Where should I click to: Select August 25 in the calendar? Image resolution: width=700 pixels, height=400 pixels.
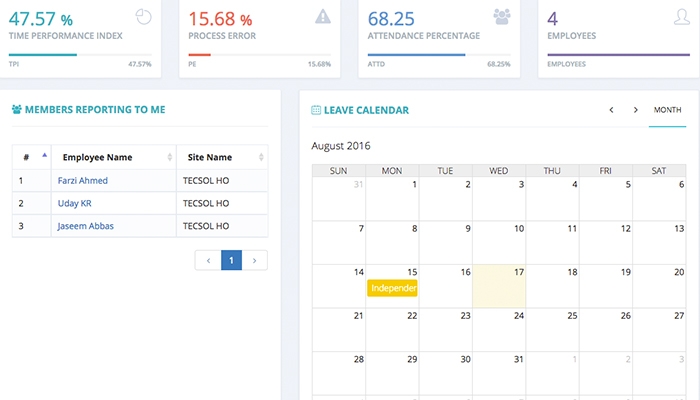click(x=553, y=329)
